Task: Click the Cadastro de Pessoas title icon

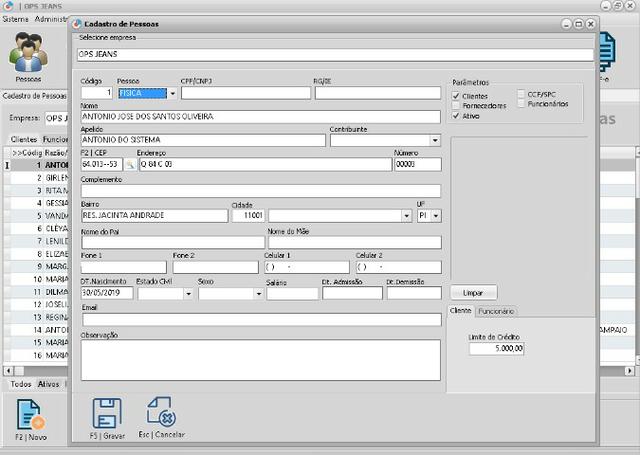Action: click(77, 24)
